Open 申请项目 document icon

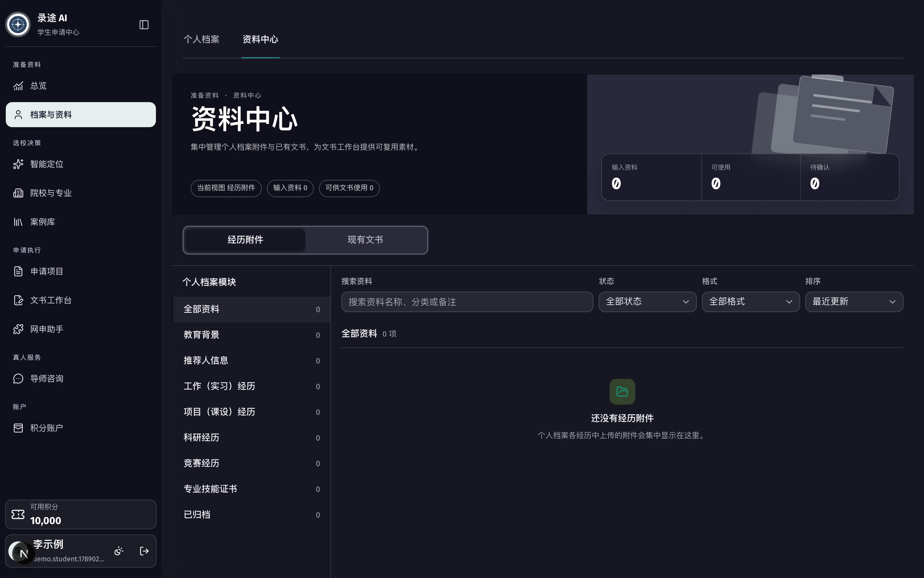tap(18, 271)
